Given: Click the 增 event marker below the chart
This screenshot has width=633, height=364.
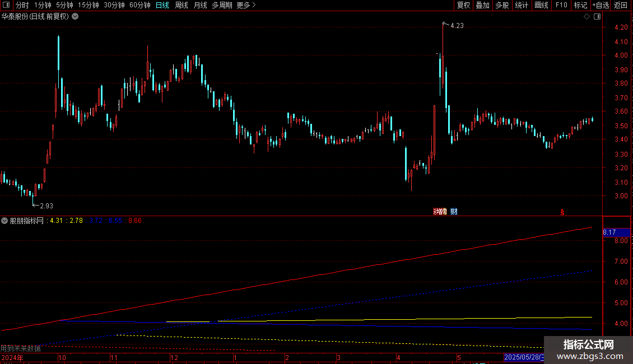Looking at the screenshot, I should click(440, 212).
